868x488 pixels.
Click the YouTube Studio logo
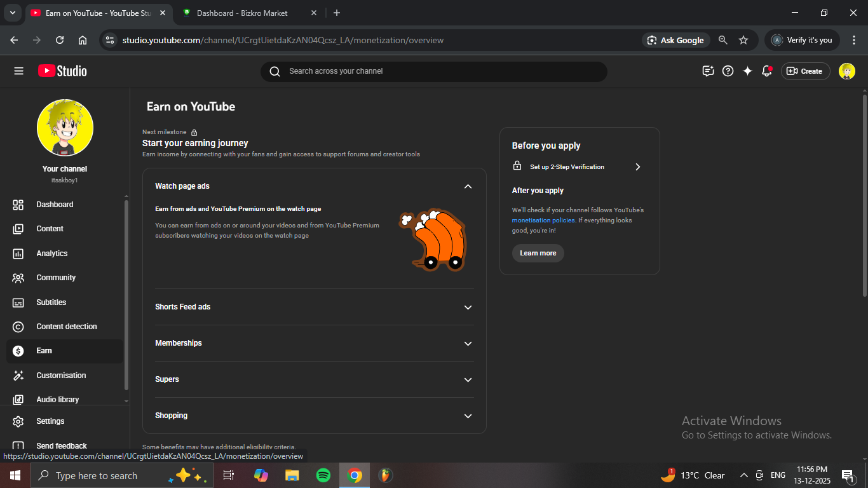click(62, 71)
